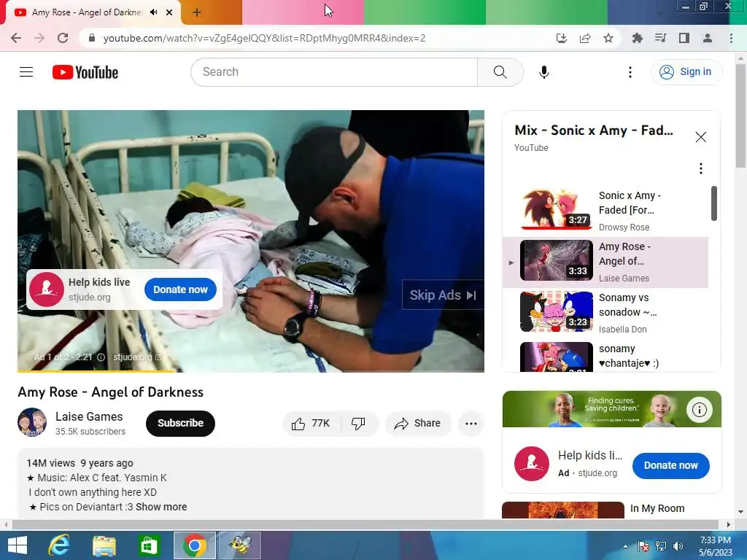This screenshot has height=560, width=747.
Task: Click St. Jude logo in sidebar ad
Action: [532, 464]
